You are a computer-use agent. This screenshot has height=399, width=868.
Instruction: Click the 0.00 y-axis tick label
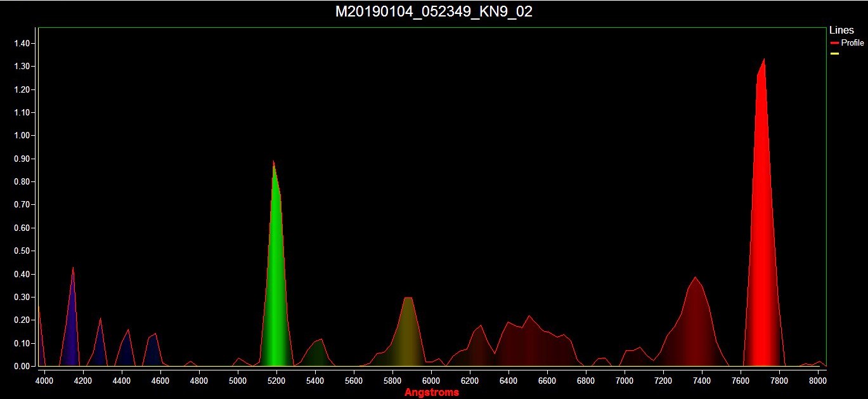(22, 366)
